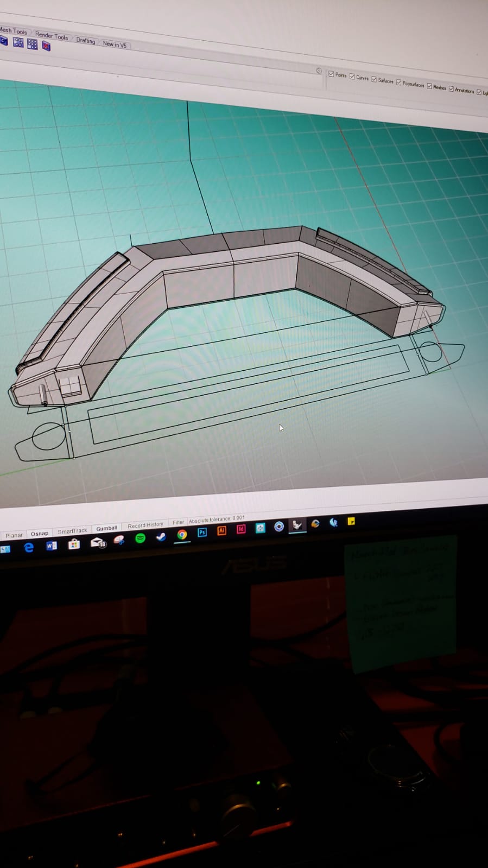The image size is (488, 868).
Task: Click the red and blue cube toolbar icon
Action: 46,46
